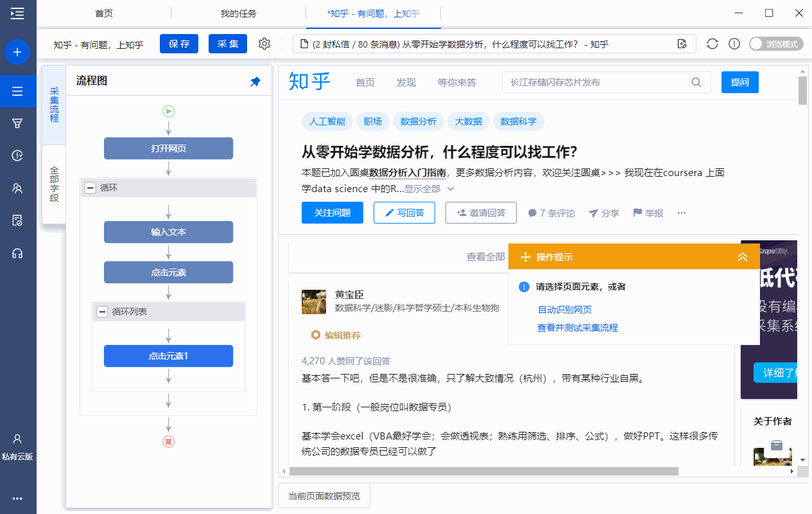
Task: Click the 人工智能 topic tag
Action: (327, 121)
